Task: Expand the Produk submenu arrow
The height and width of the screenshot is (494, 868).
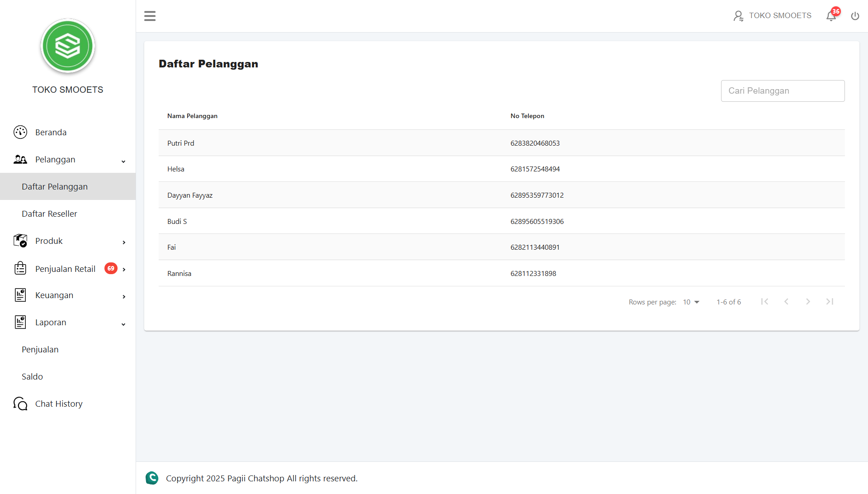Action: point(124,242)
